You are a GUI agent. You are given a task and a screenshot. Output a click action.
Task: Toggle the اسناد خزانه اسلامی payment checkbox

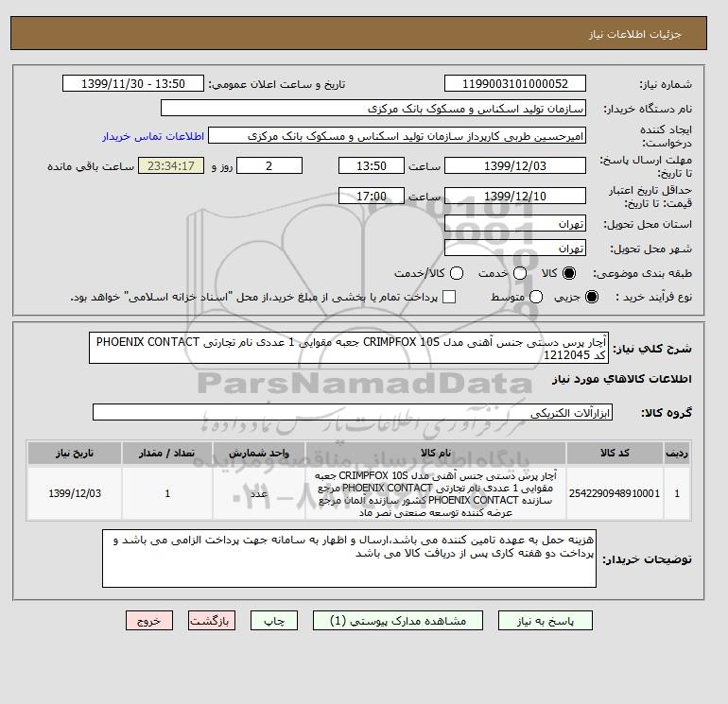tap(449, 297)
